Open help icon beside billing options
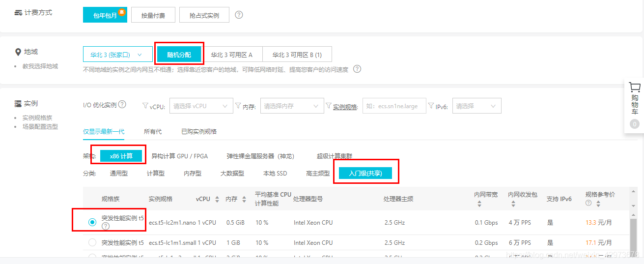The image size is (644, 264). click(239, 15)
